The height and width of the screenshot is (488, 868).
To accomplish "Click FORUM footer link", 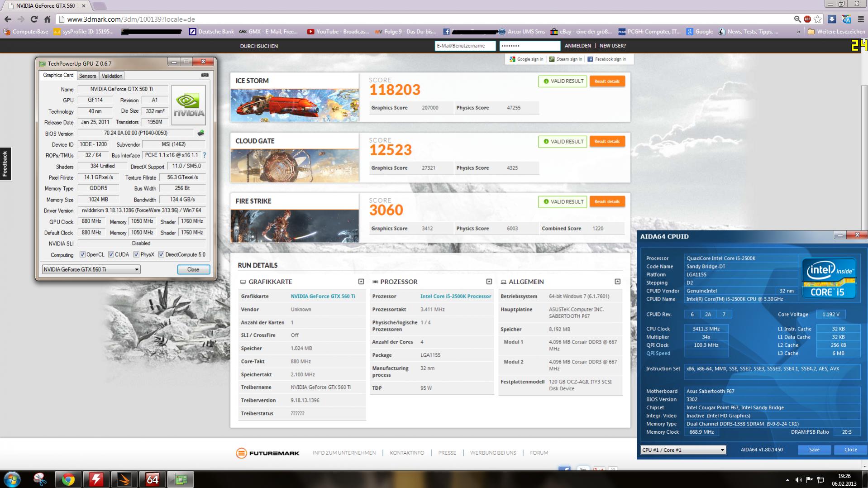I will click(x=539, y=453).
